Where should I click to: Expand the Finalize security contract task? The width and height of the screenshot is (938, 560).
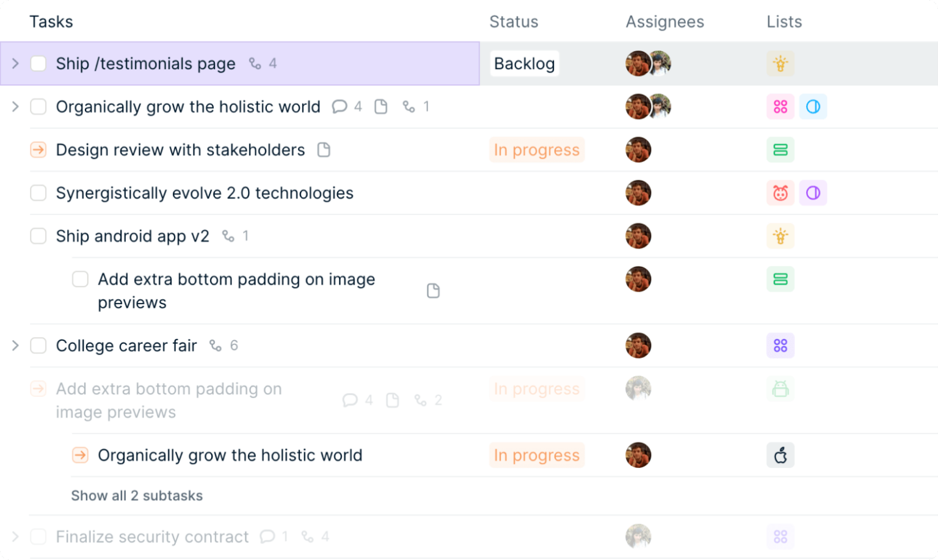(15, 537)
